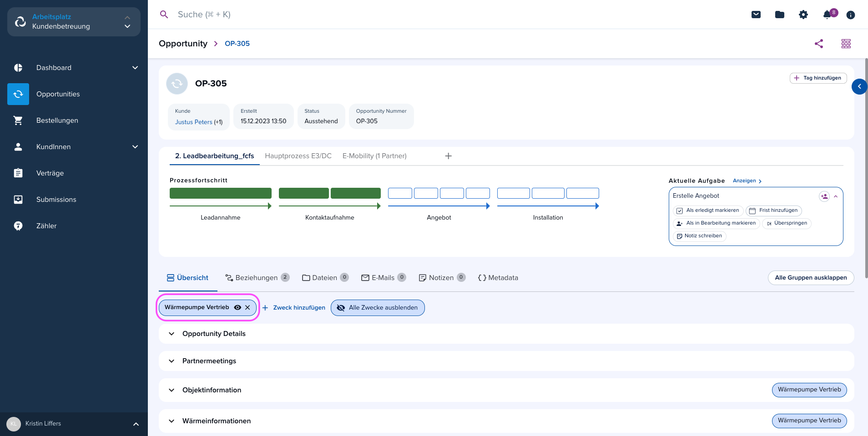Open the mail envelope icon in header

[756, 15]
